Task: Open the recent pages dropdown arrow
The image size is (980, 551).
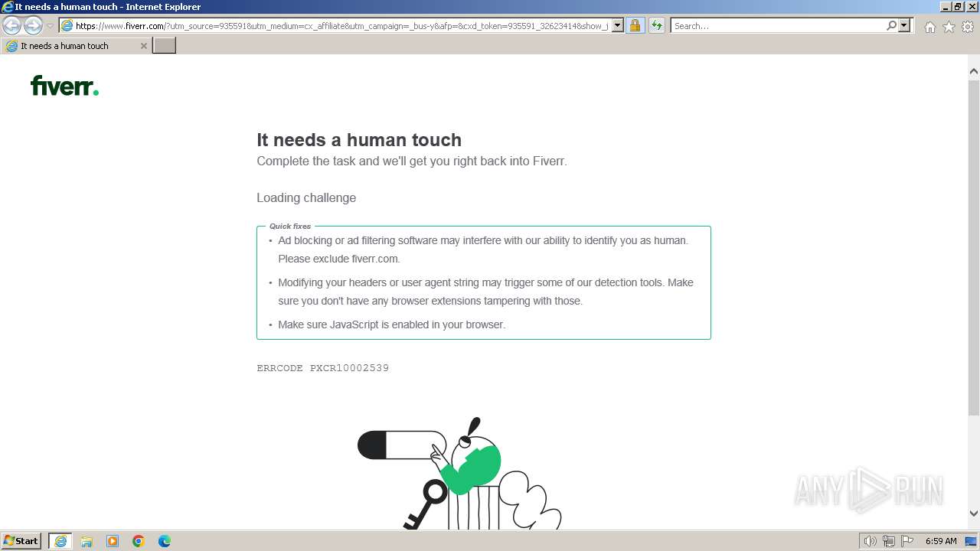Action: click(50, 26)
